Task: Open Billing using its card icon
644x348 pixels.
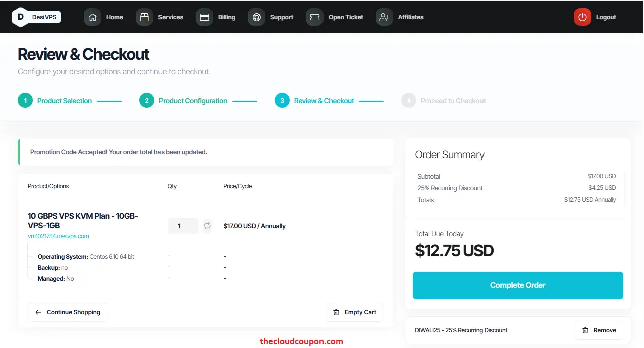Action: pos(204,17)
